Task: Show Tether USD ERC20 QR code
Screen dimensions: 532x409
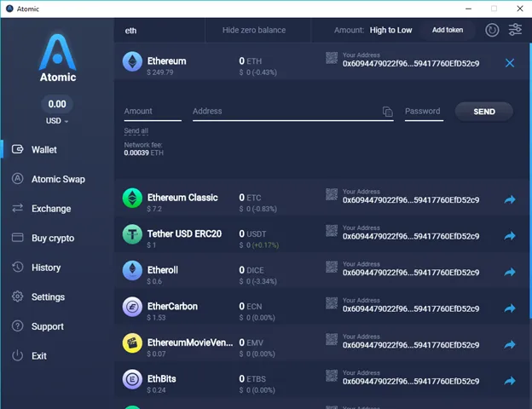Action: [332, 231]
